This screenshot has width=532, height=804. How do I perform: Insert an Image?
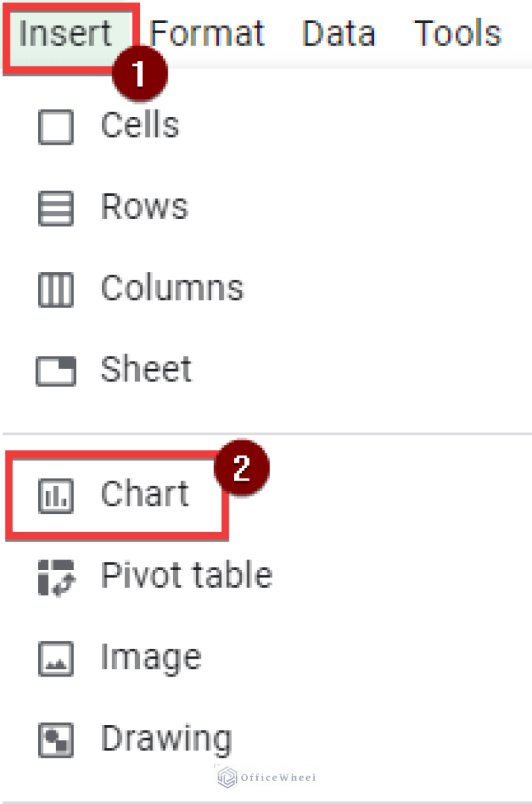click(x=151, y=657)
